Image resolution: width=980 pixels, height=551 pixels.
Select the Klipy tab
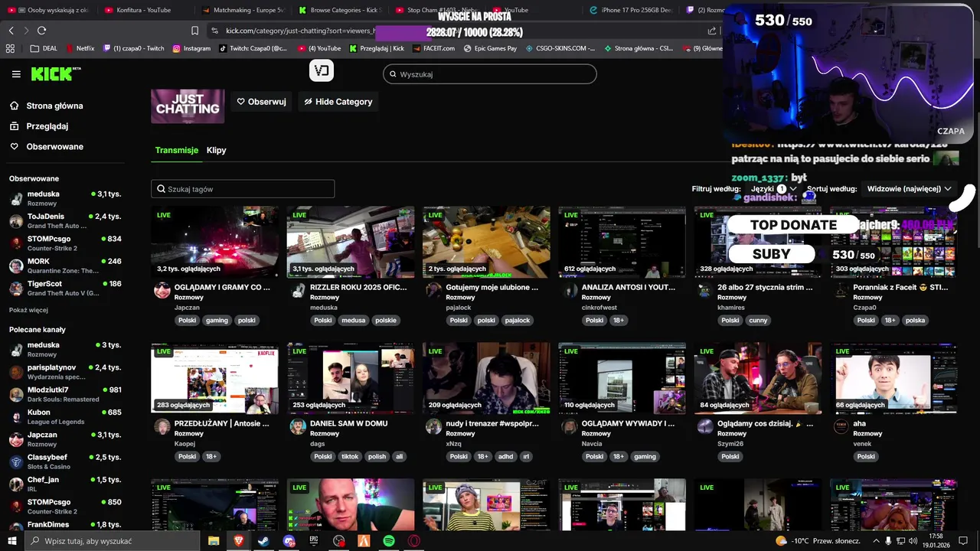(217, 150)
